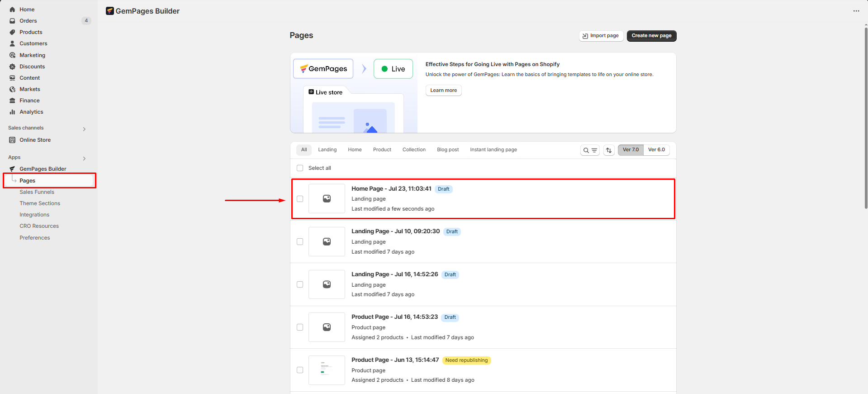The image size is (868, 394).
Task: Click the Discounts icon in sidebar
Action: coord(12,67)
